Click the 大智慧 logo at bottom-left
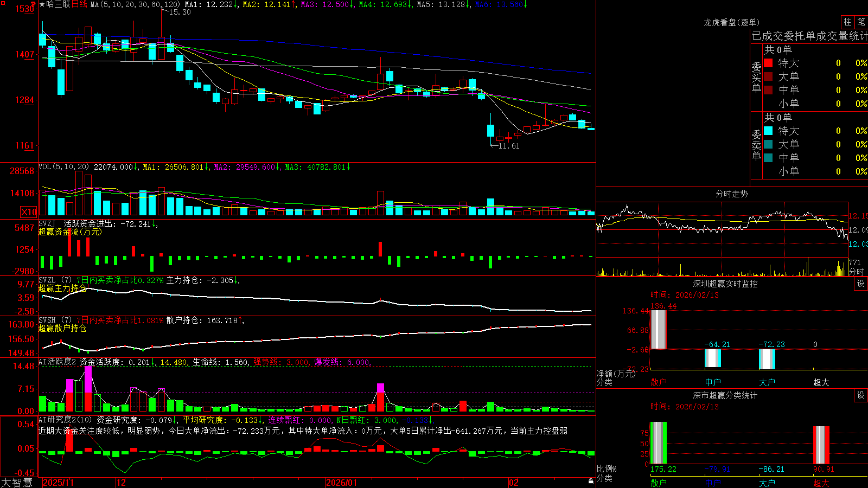 click(17, 483)
